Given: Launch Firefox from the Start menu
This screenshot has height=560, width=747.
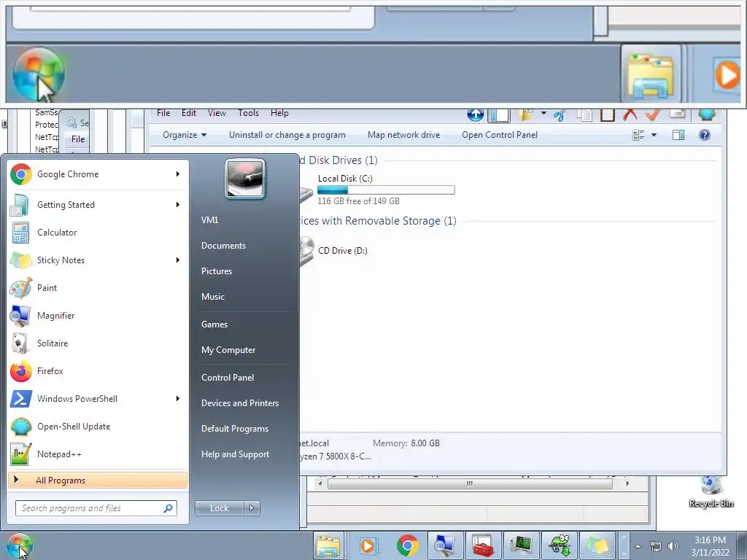Looking at the screenshot, I should pyautogui.click(x=97, y=371).
